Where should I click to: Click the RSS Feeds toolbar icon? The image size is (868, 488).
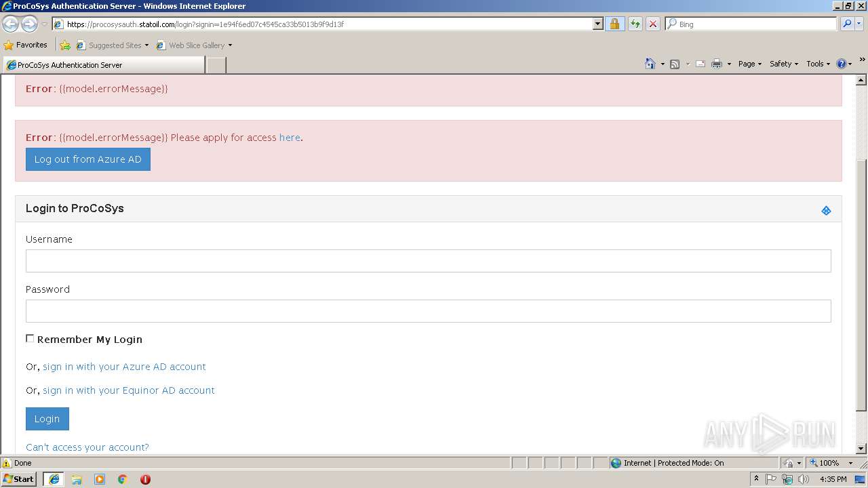[x=675, y=64]
